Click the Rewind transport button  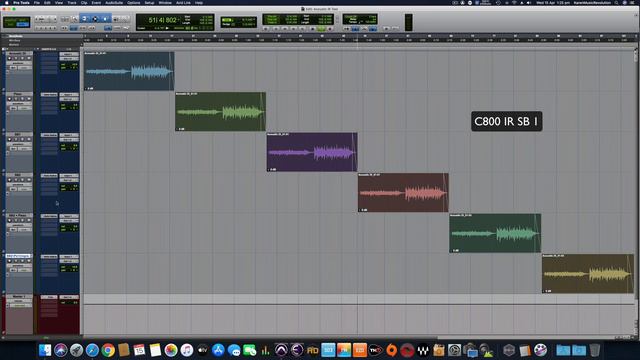pyautogui.click(x=284, y=29)
